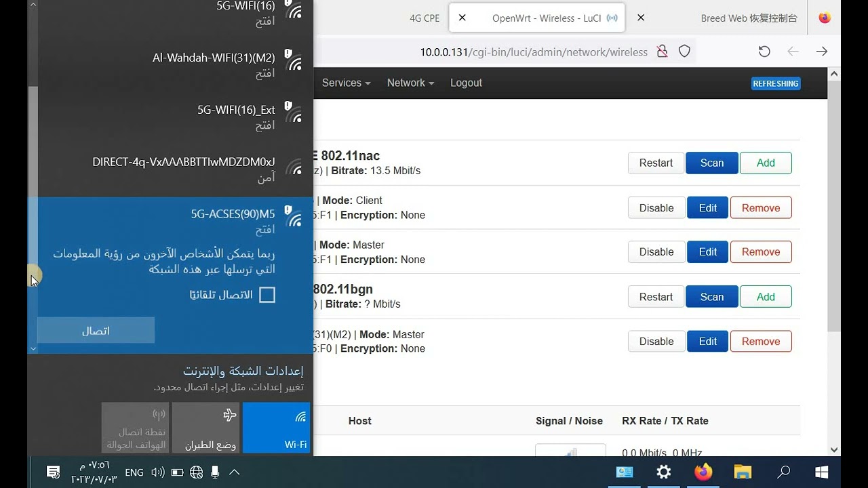Viewport: 868px width, 488px height.
Task: Click Connect button for 5G-ACSES(90)M5
Action: coord(96,331)
